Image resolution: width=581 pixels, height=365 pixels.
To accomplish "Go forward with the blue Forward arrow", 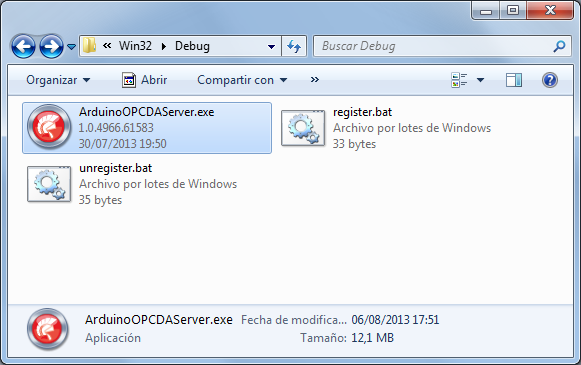I will coord(51,46).
